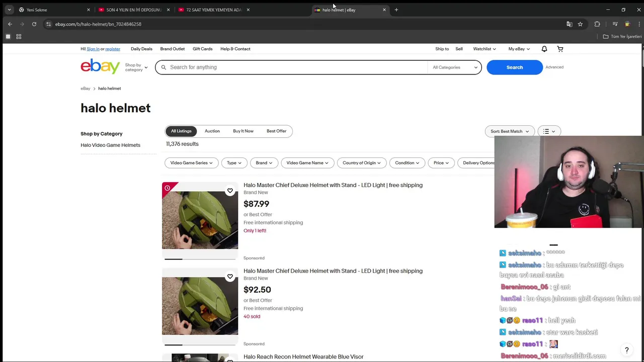The width and height of the screenshot is (644, 362).
Task: Click the image slider under the $87.99 listing
Action: pyautogui.click(x=200, y=259)
